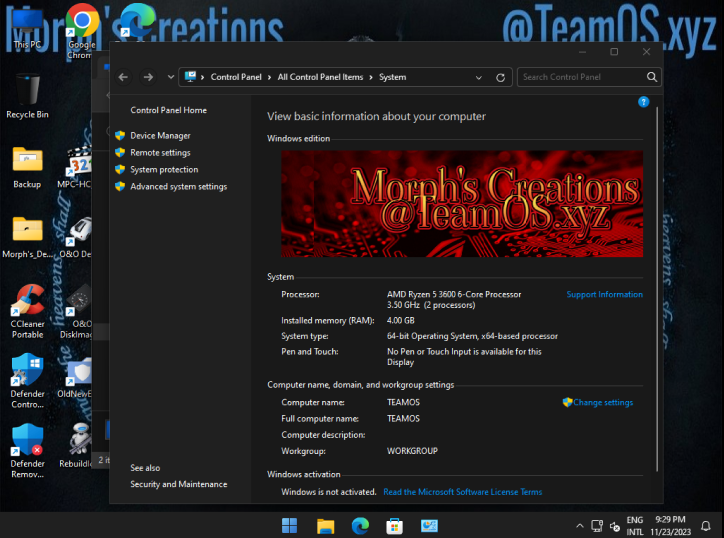Open Device Manager
The width and height of the screenshot is (724, 538).
pyautogui.click(x=160, y=136)
